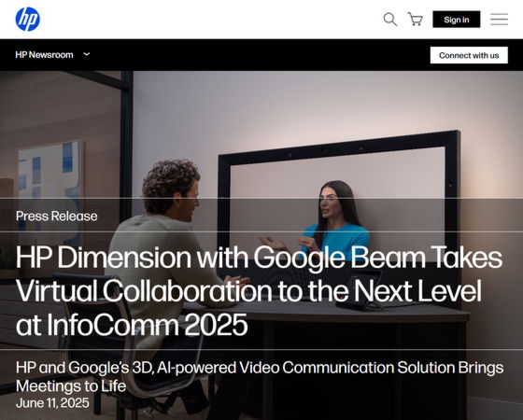Open the hamburger menu icon
The image size is (523, 420).
tap(499, 20)
